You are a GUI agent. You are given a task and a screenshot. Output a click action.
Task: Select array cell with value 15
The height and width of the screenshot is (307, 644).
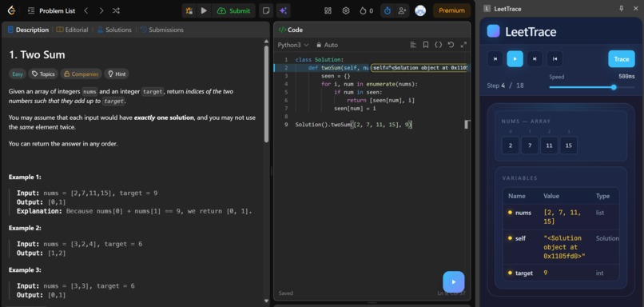(x=569, y=146)
